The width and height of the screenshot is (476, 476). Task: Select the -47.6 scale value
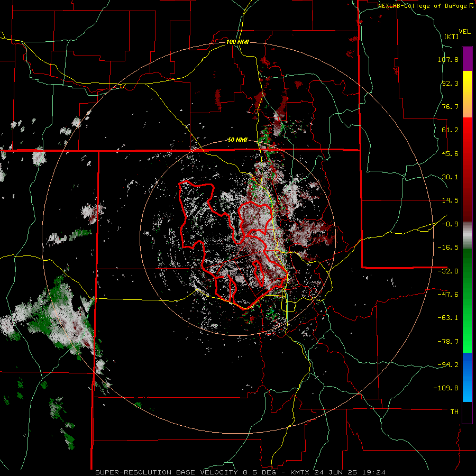(448, 295)
